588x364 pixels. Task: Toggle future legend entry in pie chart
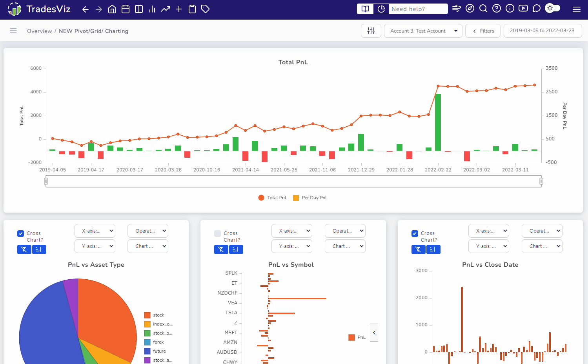click(x=155, y=351)
